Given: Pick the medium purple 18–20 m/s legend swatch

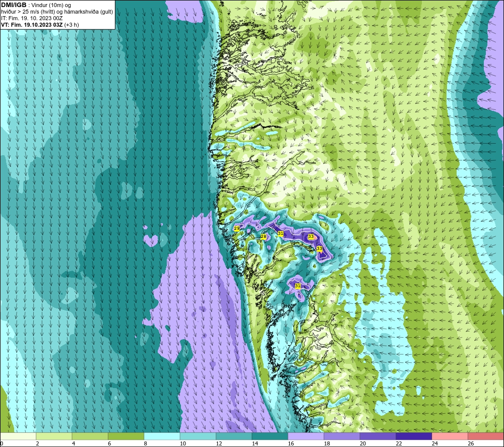Looking at the screenshot, I should click(x=342, y=436).
